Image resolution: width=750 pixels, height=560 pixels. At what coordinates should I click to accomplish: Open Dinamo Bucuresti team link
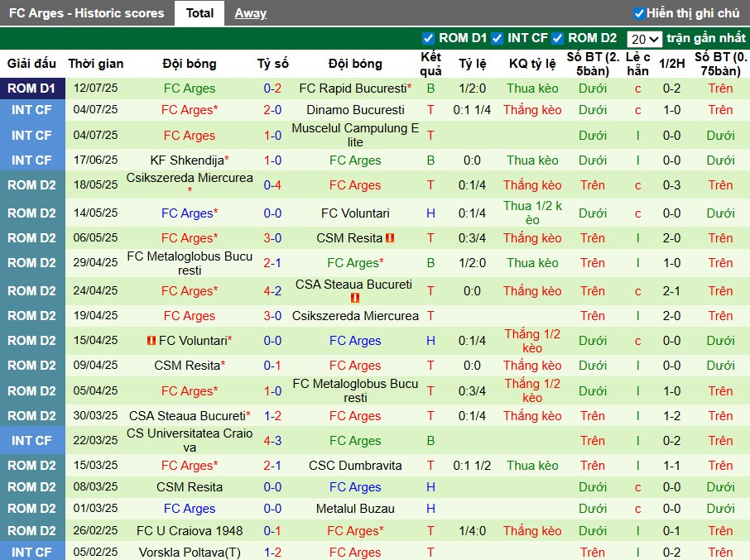click(x=355, y=110)
